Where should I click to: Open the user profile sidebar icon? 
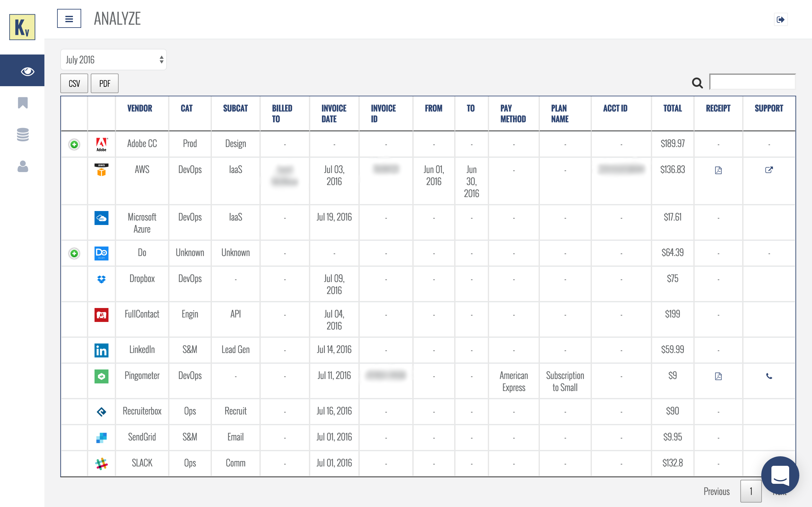click(23, 166)
